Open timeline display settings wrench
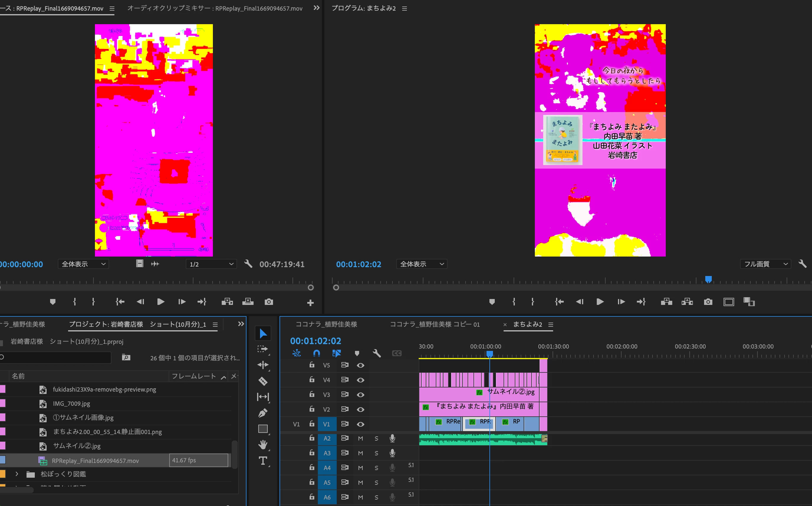812x506 pixels. tap(377, 353)
